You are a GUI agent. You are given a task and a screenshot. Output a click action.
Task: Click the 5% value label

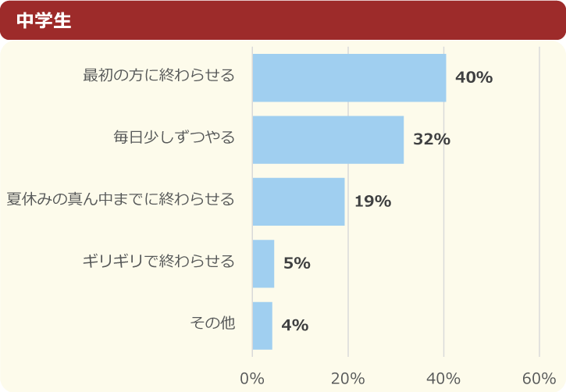coord(297,263)
